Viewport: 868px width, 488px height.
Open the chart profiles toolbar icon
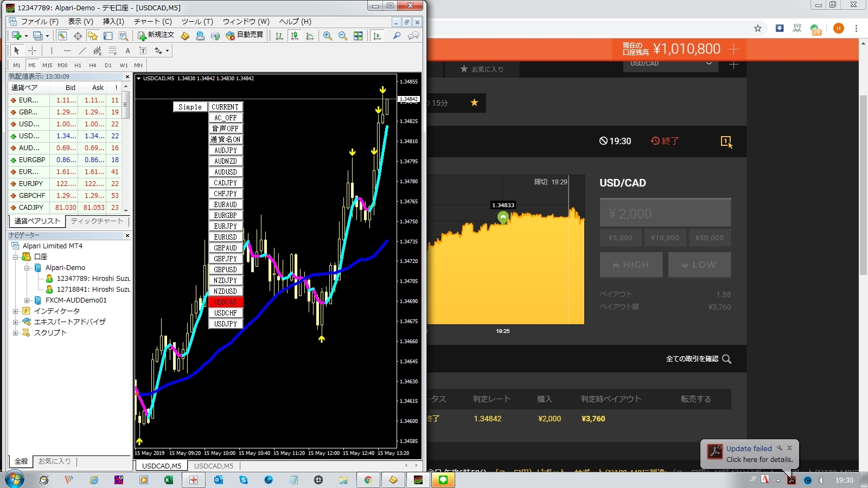click(37, 36)
